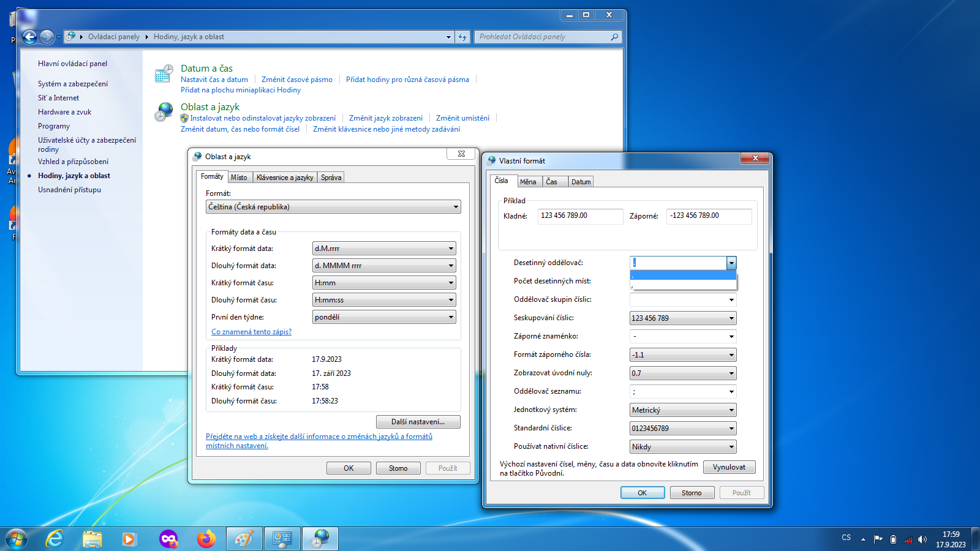
Task: Click the Datum a čas clock icon
Action: 164,73
